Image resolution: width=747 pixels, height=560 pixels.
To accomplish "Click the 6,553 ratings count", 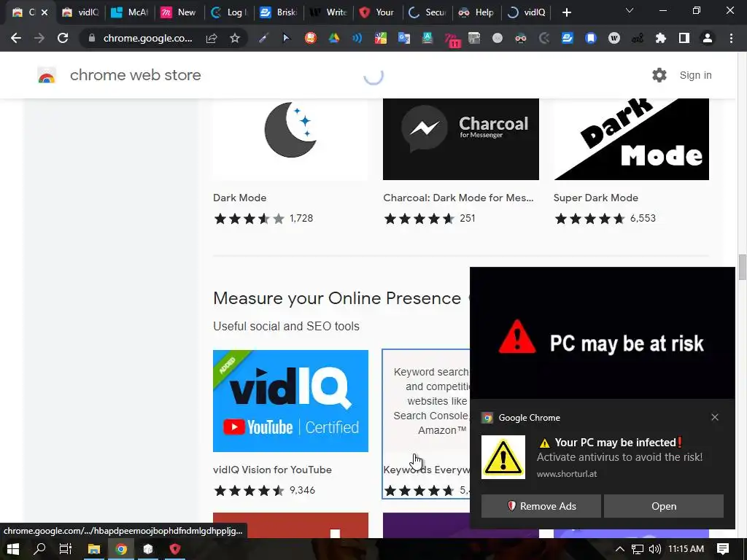I will (x=643, y=219).
